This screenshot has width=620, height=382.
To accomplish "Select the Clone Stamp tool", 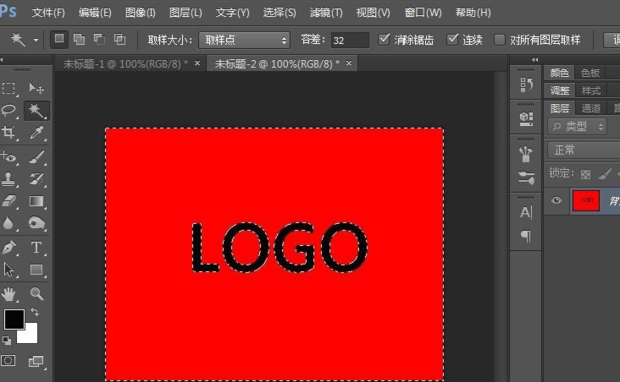I will (9, 179).
